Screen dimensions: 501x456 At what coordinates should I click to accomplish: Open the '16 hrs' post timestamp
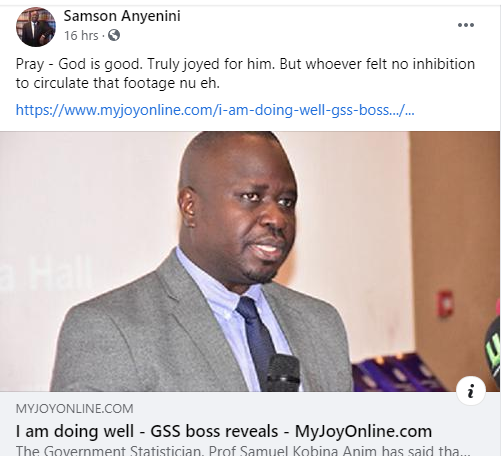(81, 35)
